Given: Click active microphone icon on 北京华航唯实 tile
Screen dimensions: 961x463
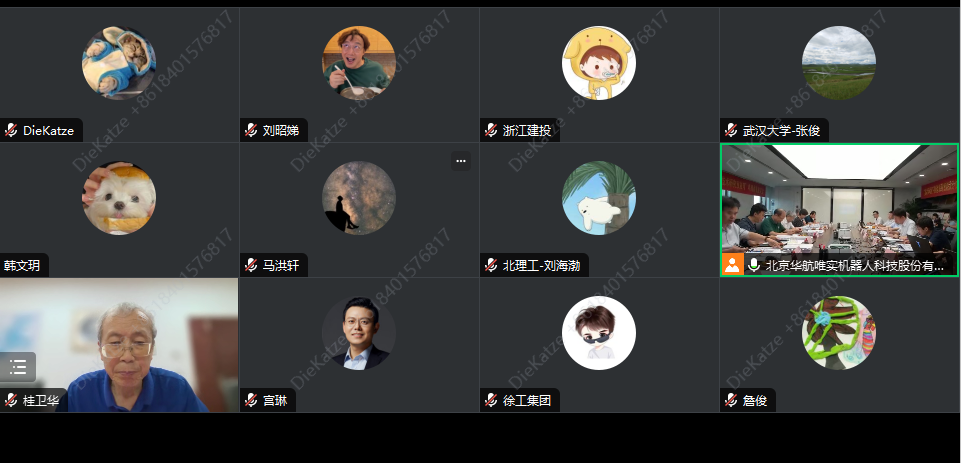Looking at the screenshot, I should (x=754, y=265).
